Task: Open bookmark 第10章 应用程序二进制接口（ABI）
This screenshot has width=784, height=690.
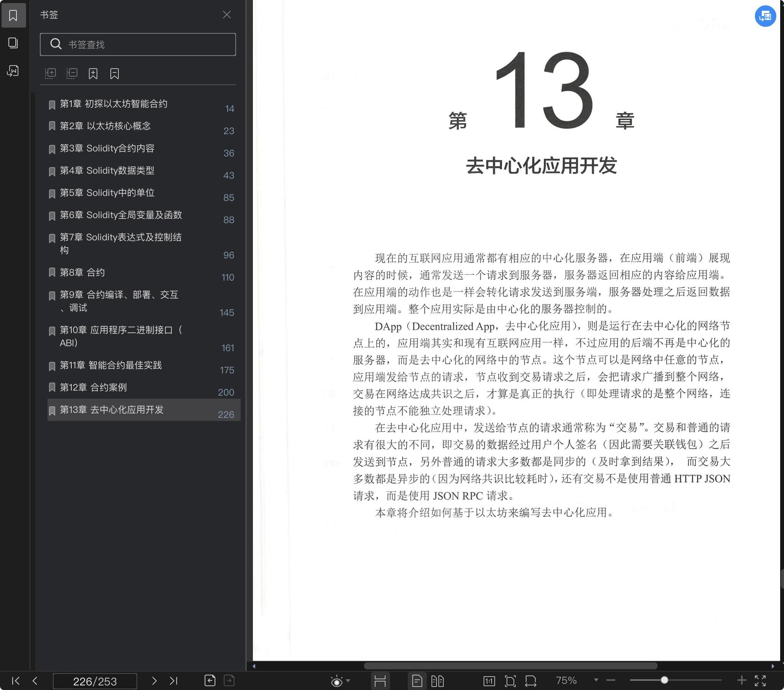Action: (x=144, y=337)
